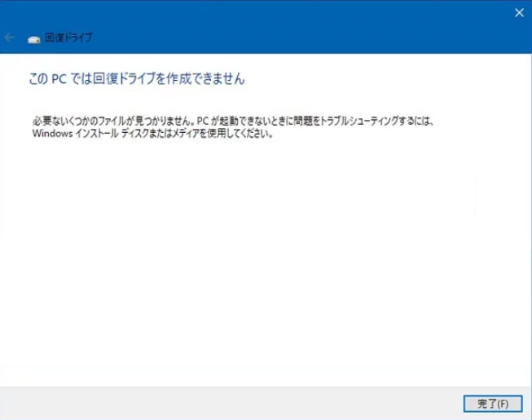The height and width of the screenshot is (420, 532).
Task: Click message line starting 必要ないくつかのファイルが見つかりません
Action: coord(234,121)
